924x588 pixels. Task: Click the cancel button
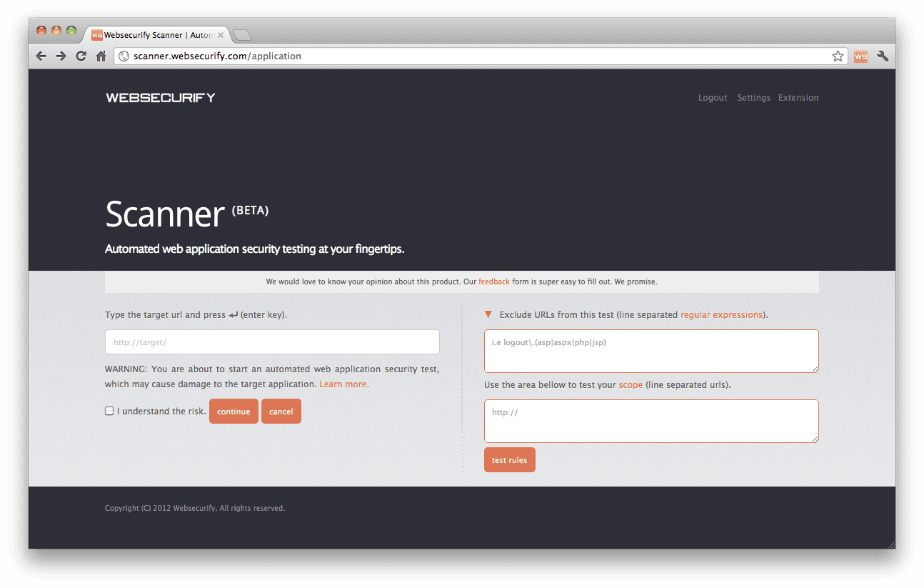point(281,412)
